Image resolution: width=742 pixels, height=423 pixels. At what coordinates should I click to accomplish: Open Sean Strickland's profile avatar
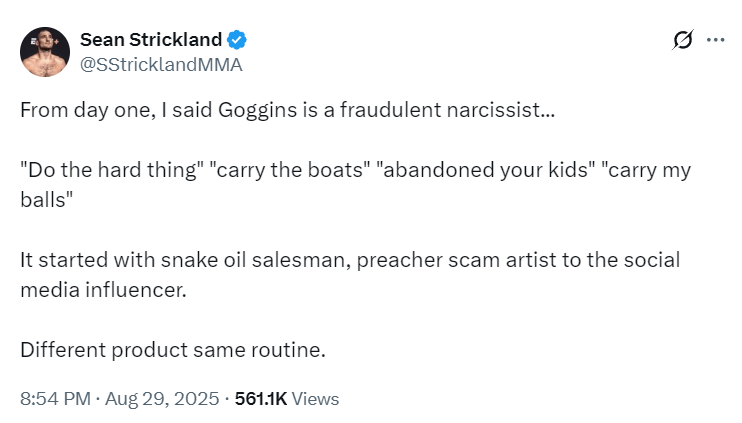pos(45,52)
